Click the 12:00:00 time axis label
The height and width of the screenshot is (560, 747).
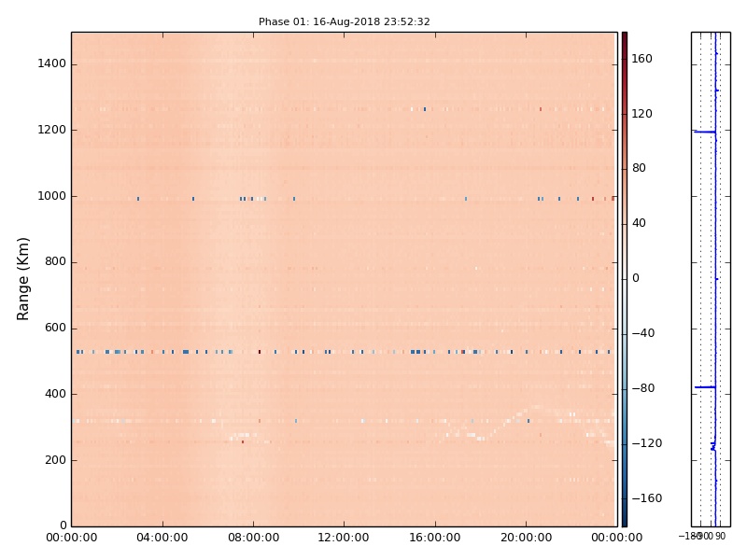point(344,538)
